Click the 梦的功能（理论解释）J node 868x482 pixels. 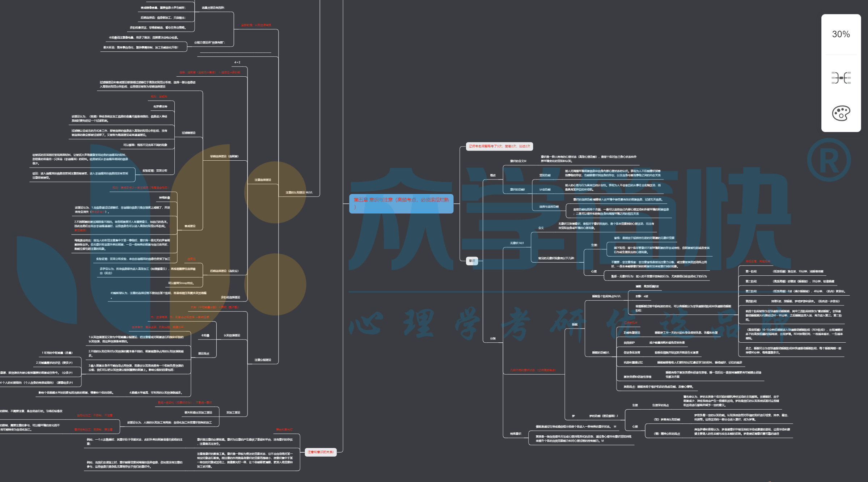click(604, 416)
